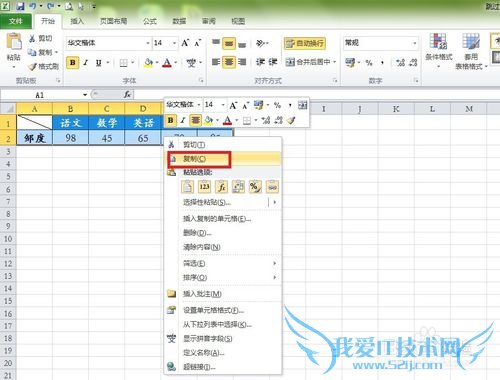Image resolution: width=500 pixels, height=380 pixels.
Task: Open the Name Box A1 dropdown arrow
Action: coord(85,95)
